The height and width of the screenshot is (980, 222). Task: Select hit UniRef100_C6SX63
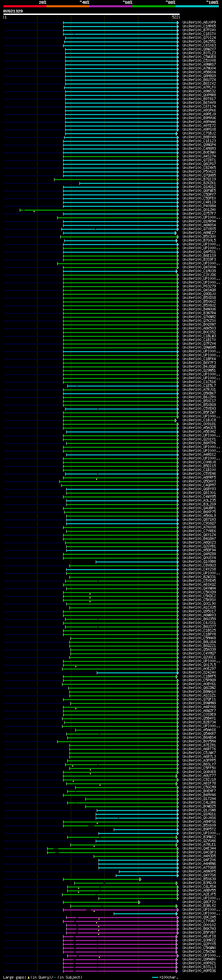199,45
